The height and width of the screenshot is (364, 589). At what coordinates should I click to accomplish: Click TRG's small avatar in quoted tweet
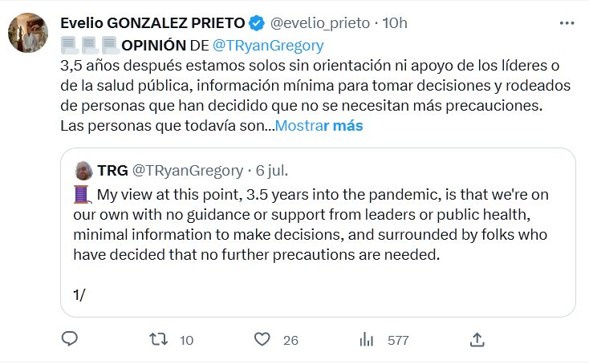83,170
